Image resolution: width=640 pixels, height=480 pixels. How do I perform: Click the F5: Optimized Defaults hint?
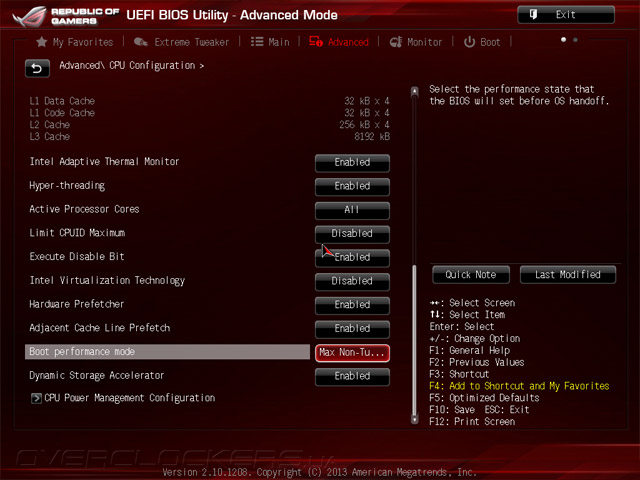484,398
